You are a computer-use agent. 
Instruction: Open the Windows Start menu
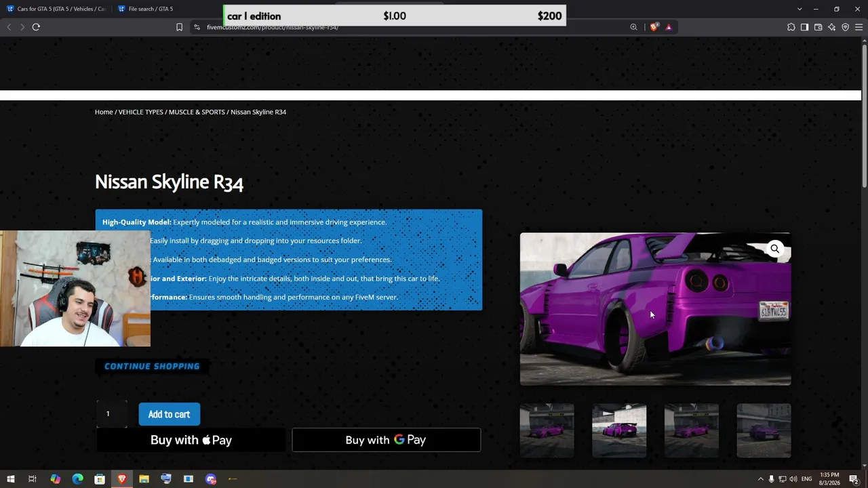11,479
